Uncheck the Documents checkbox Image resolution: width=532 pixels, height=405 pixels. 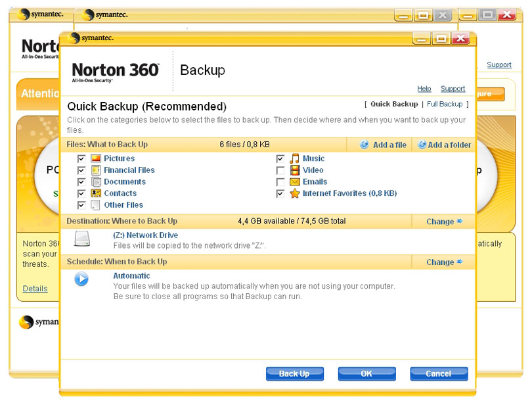pos(81,182)
